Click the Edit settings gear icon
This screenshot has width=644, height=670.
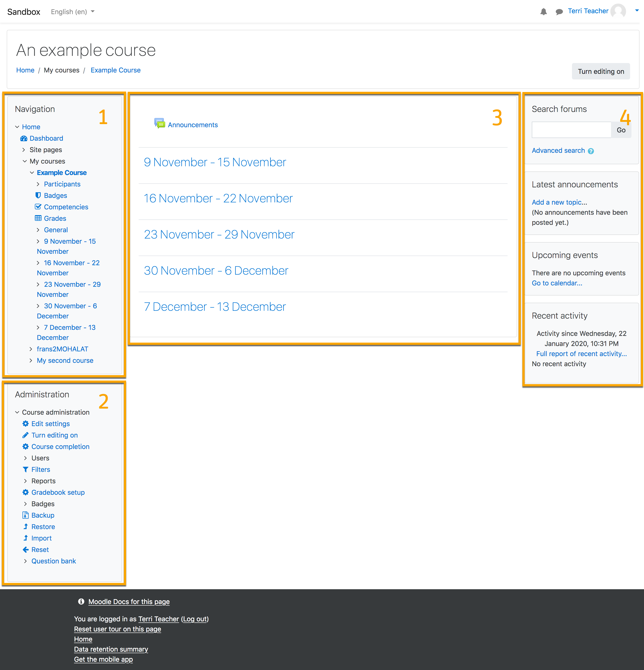(25, 424)
